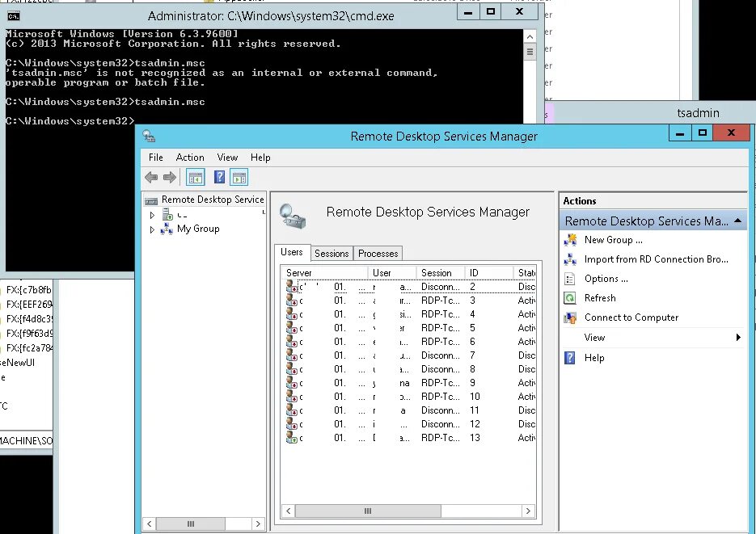Screen dimensions: 756x534
Task: Select the row with session ID 11
Action: pyautogui.click(x=410, y=410)
